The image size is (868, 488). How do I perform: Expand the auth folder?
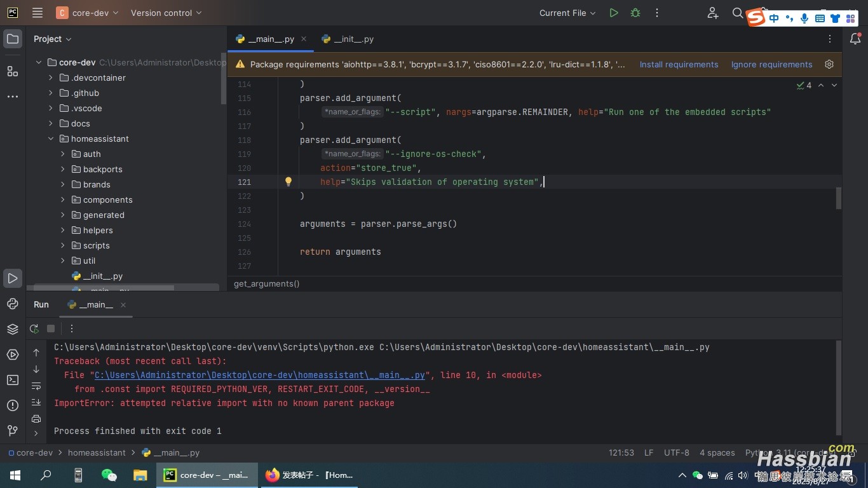pos(63,154)
